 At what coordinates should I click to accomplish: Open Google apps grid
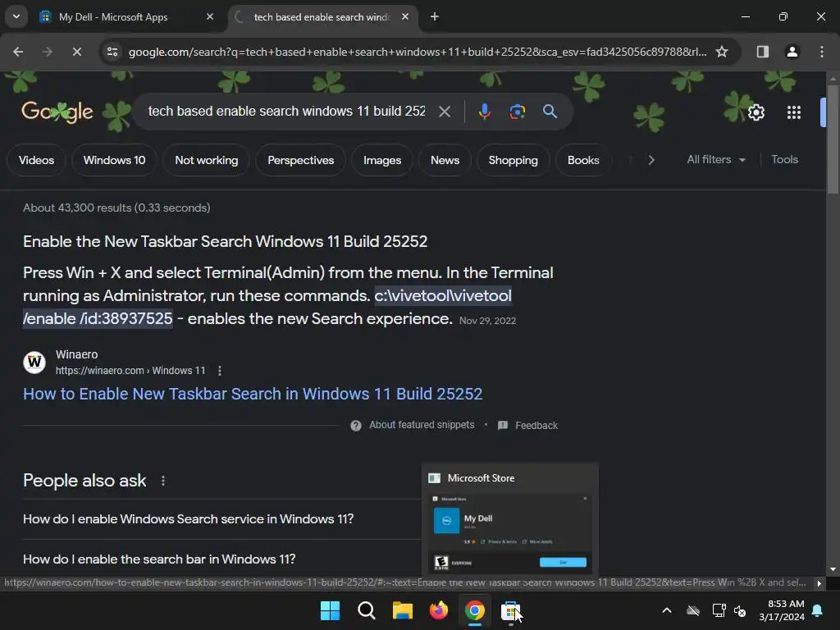point(793,112)
